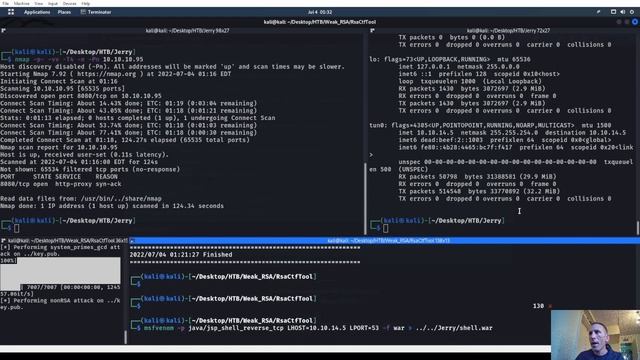Image resolution: width=640 pixels, height=360 pixels.
Task: Click 'Host discovery disabled (-Pn)' line
Action: tap(172, 67)
